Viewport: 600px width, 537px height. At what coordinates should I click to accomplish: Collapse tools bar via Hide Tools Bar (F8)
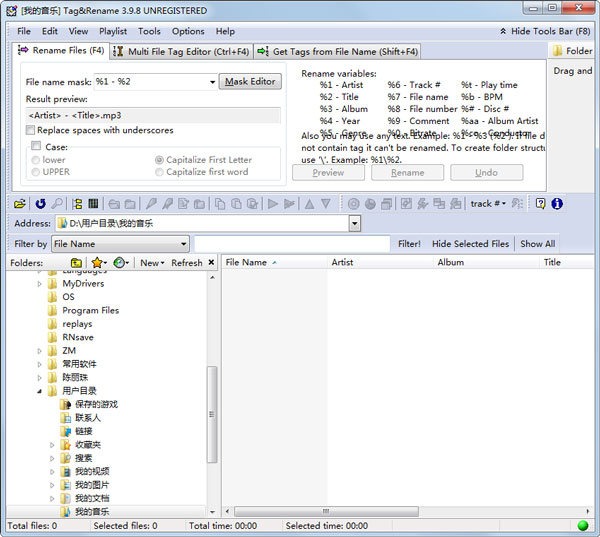point(545,31)
